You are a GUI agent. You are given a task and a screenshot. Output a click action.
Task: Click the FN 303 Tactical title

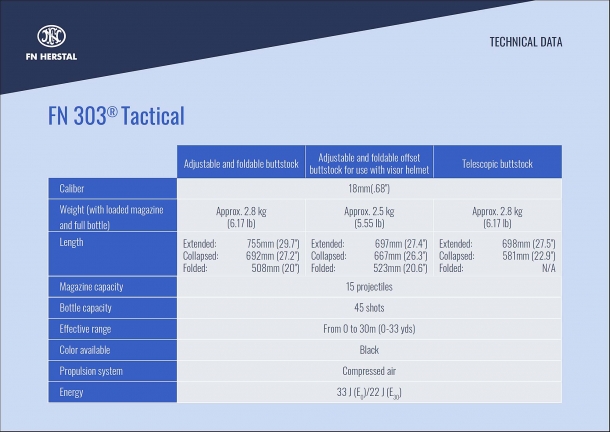[x=116, y=116]
